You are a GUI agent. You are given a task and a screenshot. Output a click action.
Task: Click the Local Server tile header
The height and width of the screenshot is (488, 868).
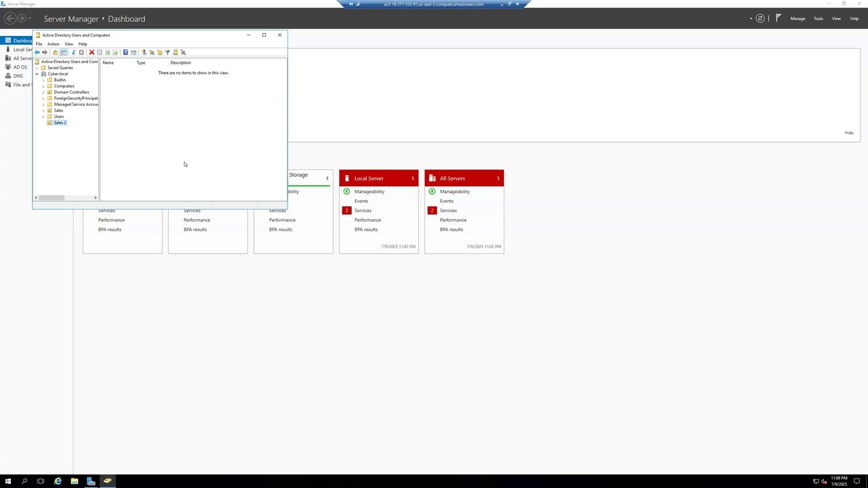[379, 178]
